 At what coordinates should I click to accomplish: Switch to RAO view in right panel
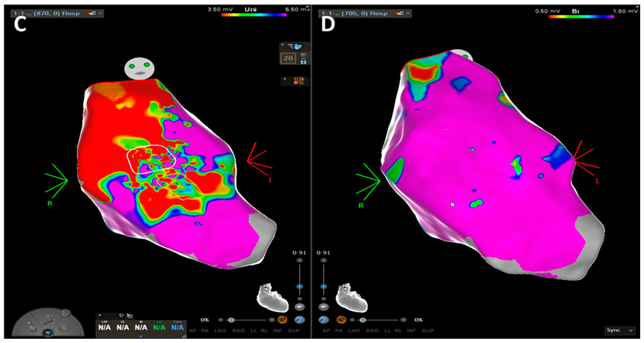372,331
